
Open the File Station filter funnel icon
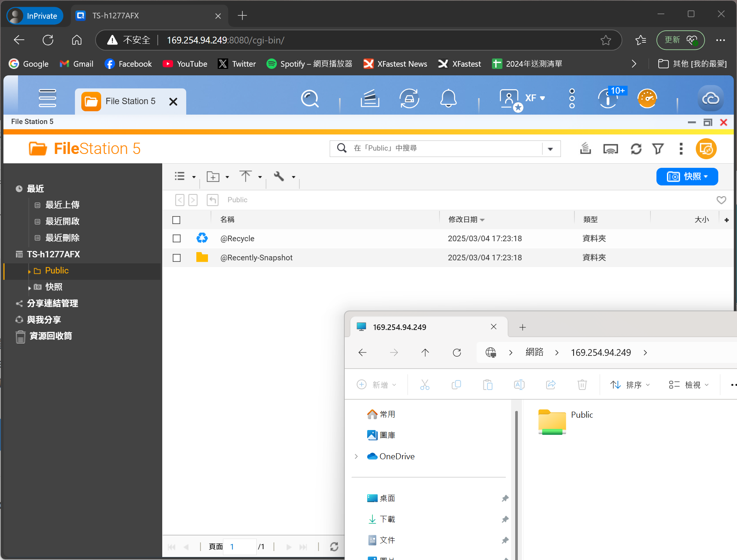658,149
